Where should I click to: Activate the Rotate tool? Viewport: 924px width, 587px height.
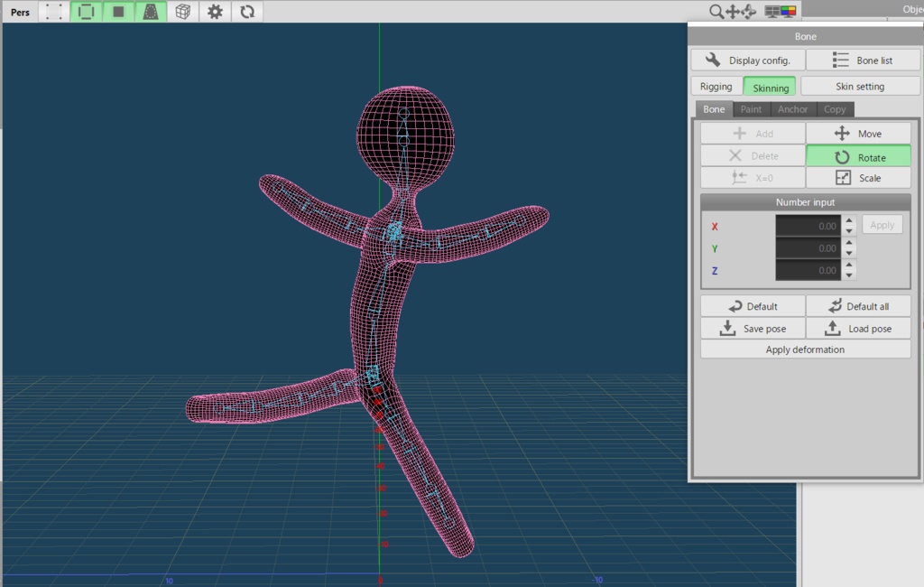[858, 157]
